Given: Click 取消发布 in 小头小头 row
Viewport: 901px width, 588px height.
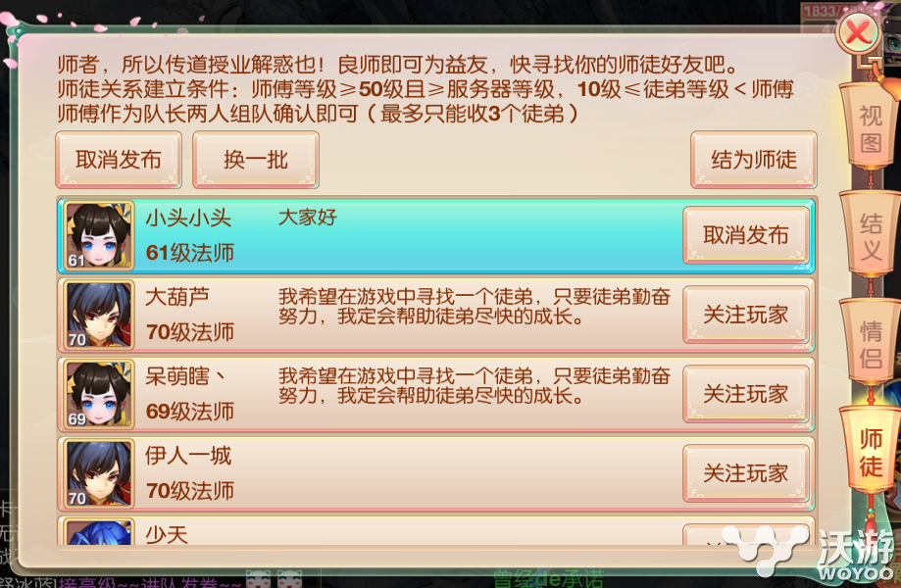Looking at the screenshot, I should click(x=746, y=235).
